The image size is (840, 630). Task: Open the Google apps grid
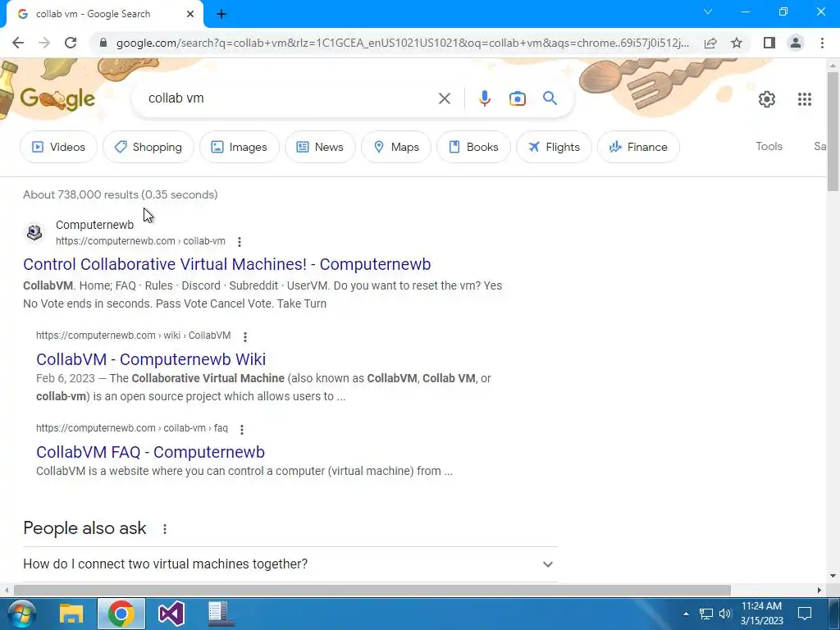[x=804, y=99]
